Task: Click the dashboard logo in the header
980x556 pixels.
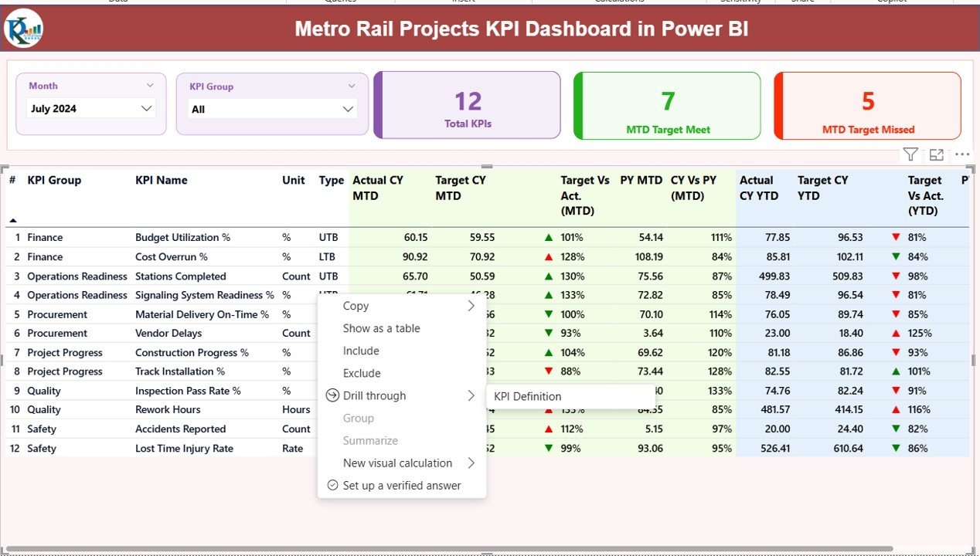Action: [x=23, y=29]
